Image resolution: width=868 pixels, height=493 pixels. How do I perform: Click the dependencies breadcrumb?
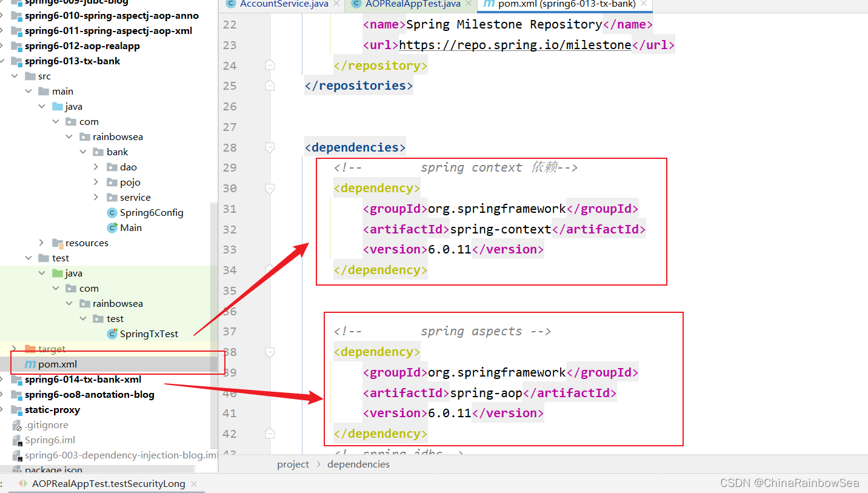coord(358,464)
